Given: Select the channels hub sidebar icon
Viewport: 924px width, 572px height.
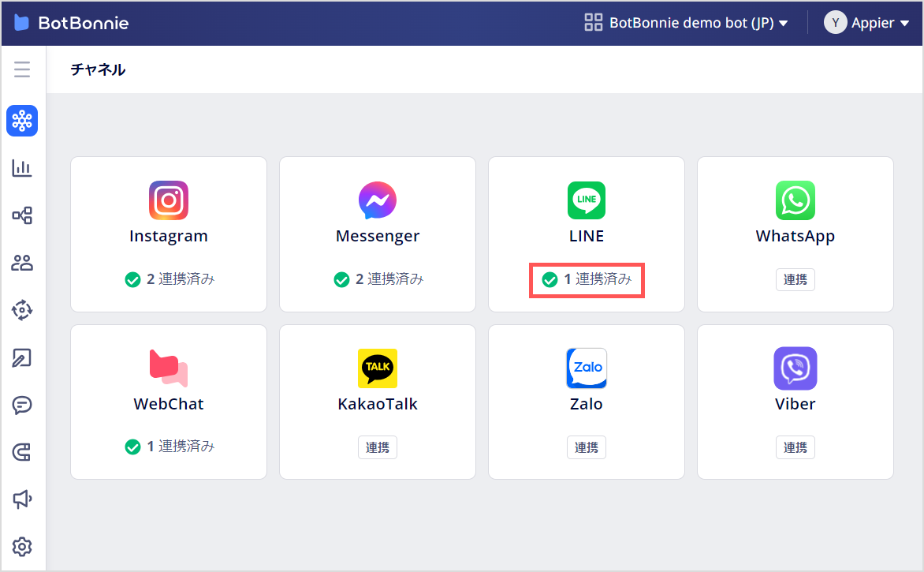Looking at the screenshot, I should tap(22, 121).
